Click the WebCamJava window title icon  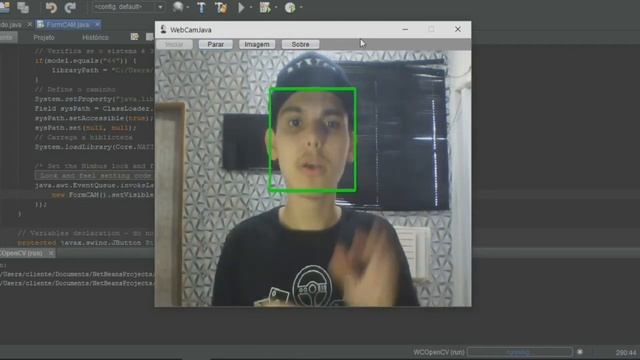pyautogui.click(x=163, y=29)
